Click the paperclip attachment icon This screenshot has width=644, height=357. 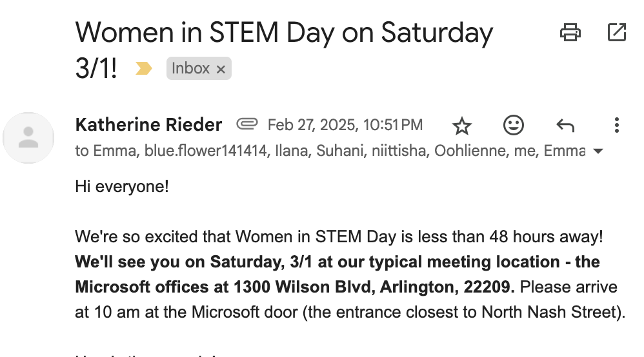coord(247,124)
